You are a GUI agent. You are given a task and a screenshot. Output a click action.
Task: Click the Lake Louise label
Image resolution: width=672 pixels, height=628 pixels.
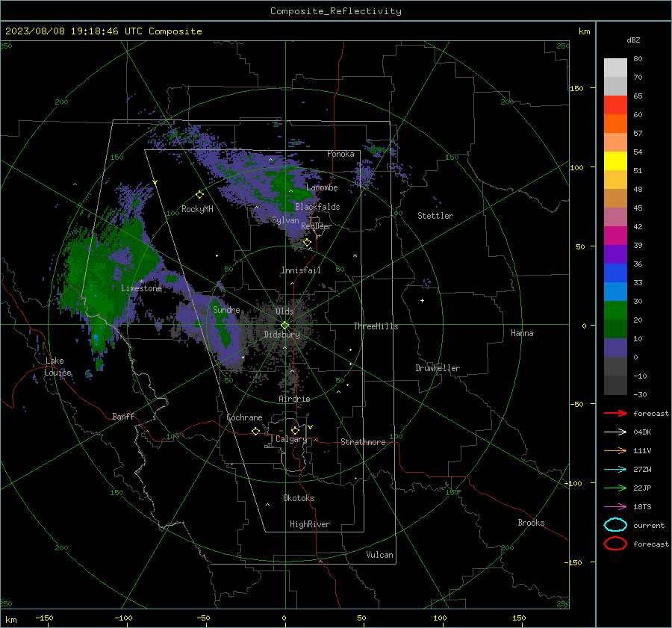click(x=57, y=367)
